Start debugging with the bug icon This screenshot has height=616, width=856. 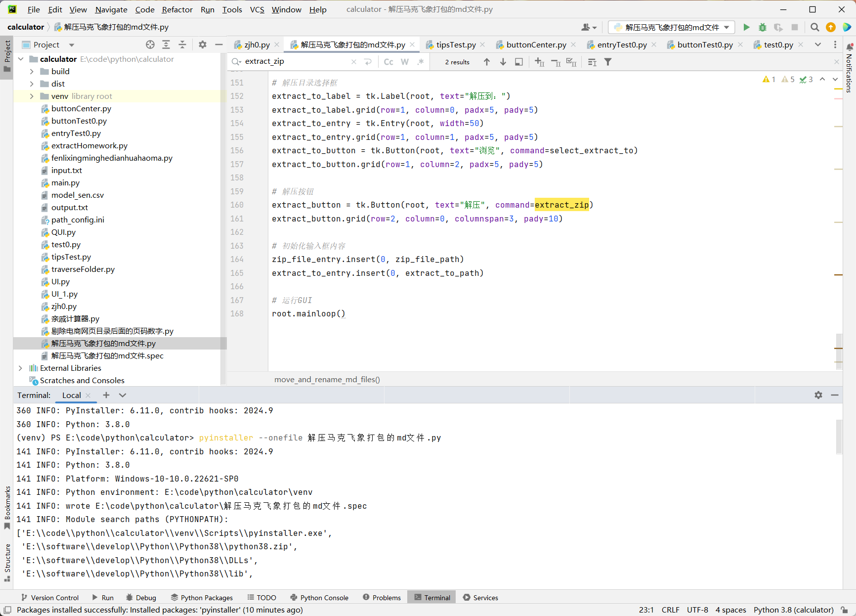click(763, 27)
